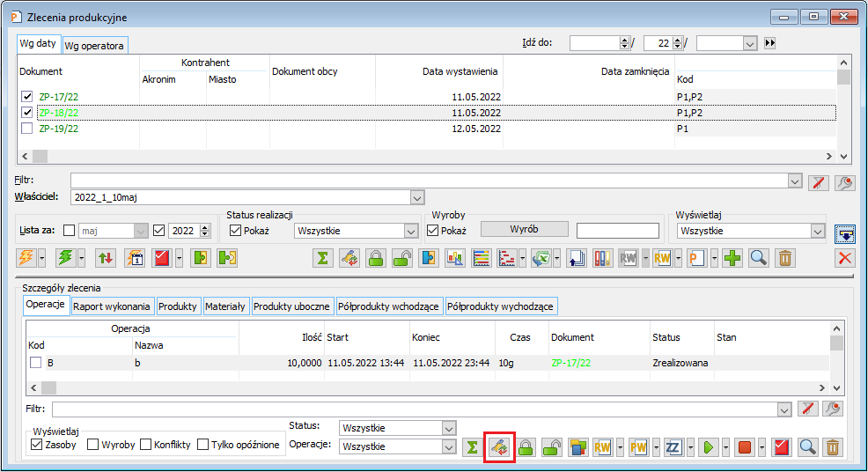
Task: Click the Wyrób button
Action: click(x=524, y=229)
